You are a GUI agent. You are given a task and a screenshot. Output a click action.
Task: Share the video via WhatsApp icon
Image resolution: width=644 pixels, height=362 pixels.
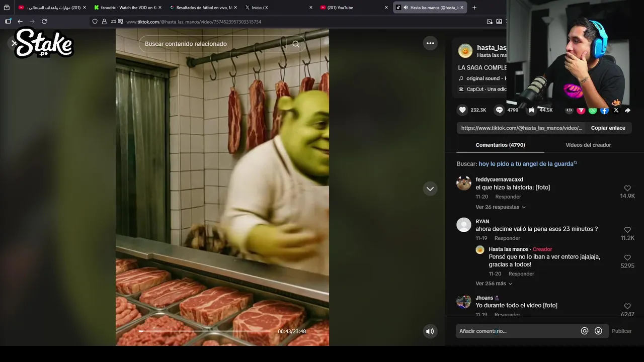tap(593, 110)
